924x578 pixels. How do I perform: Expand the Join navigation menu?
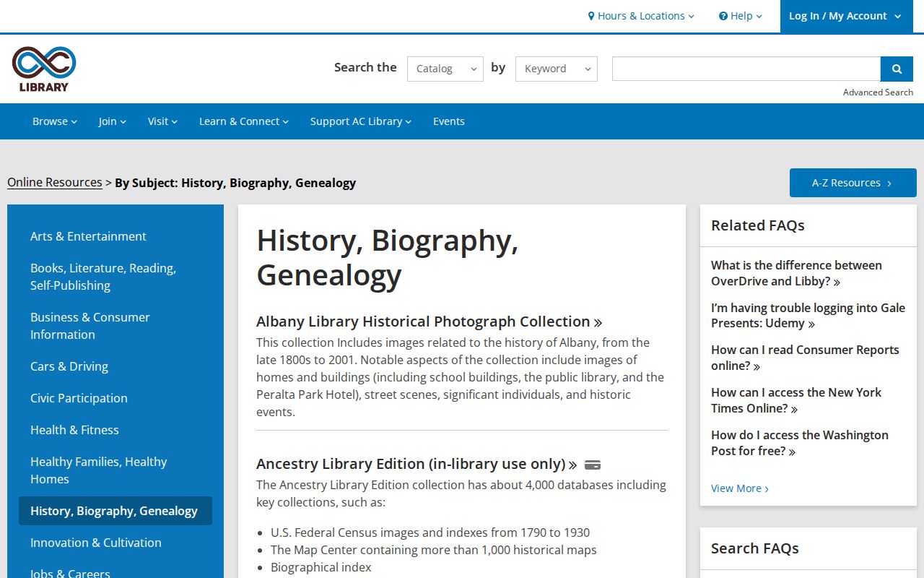point(113,121)
